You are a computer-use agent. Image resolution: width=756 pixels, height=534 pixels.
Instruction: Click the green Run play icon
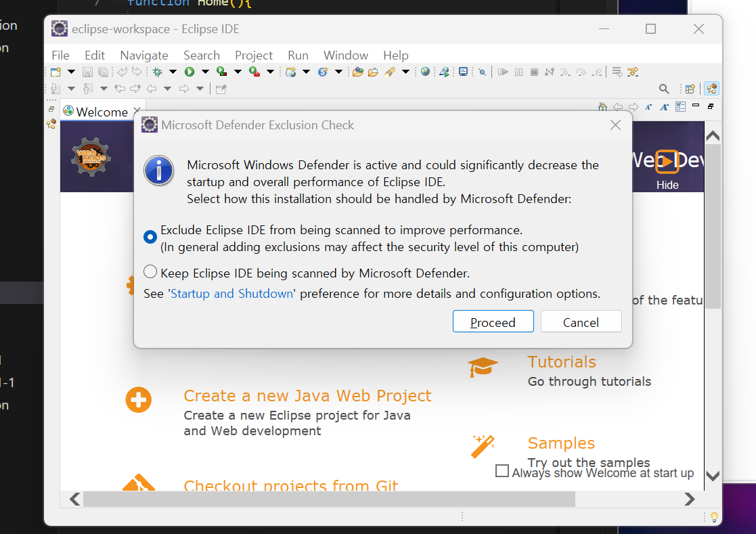[190, 72]
